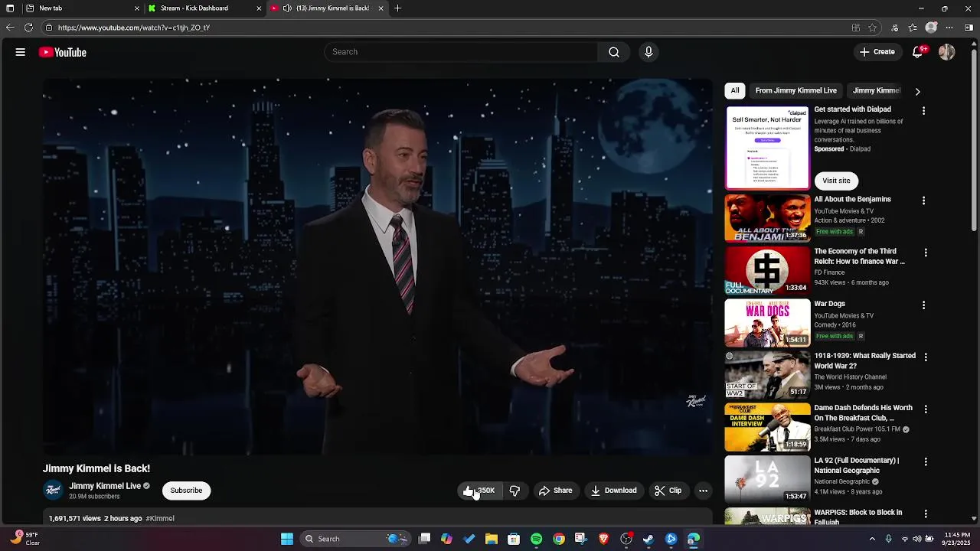Open the YouTube guide hamburger menu

click(21, 52)
